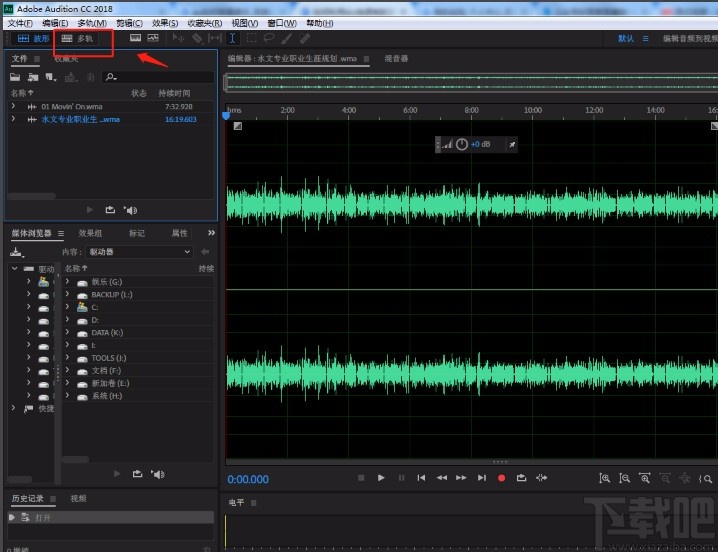Toggle Loop Playback in the transport bar
Viewport: 718px width, 552px height.
(x=521, y=478)
